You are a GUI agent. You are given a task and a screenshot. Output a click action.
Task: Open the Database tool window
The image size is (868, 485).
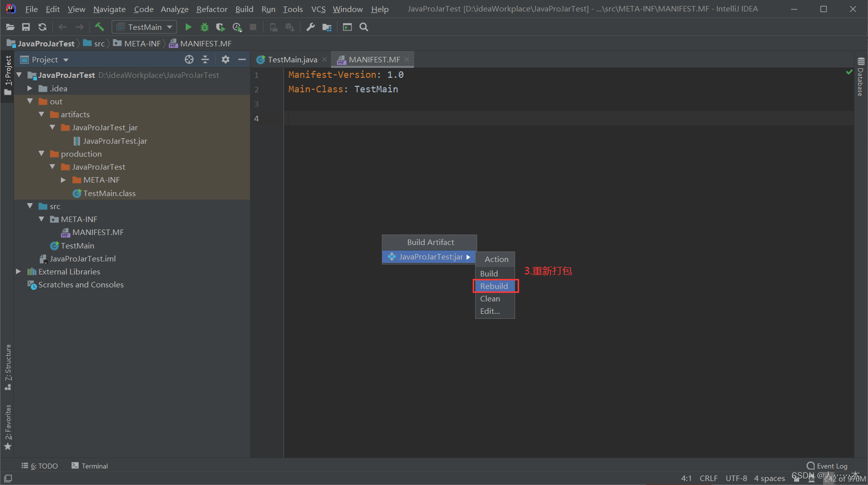point(861,77)
